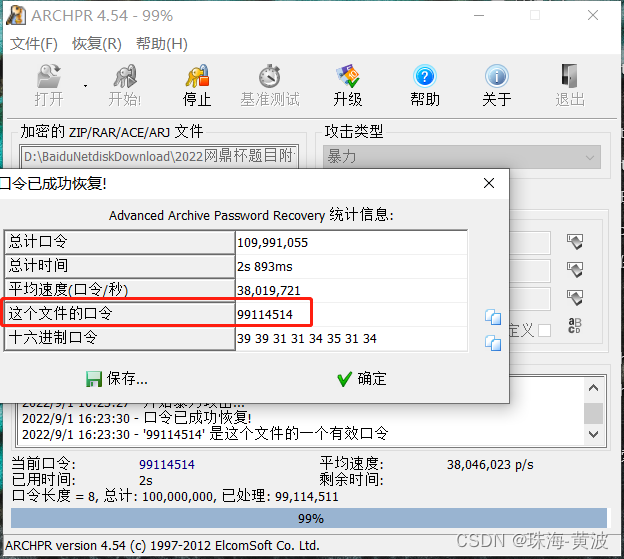624x559 pixels.
Task: Open the 恢复(R) menu
Action: click(x=97, y=43)
